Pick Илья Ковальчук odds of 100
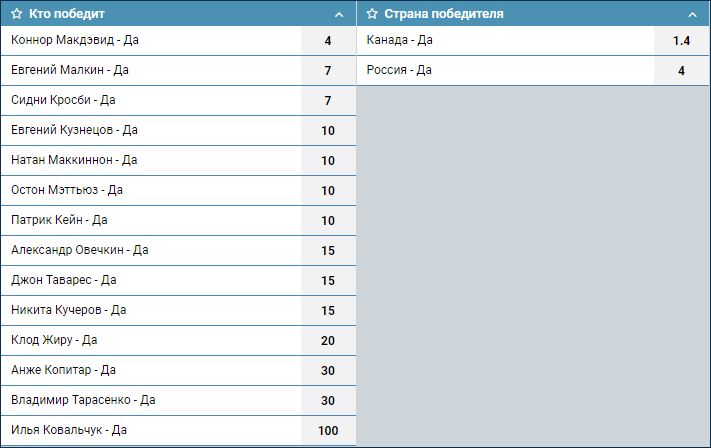711x448 pixels. [328, 430]
